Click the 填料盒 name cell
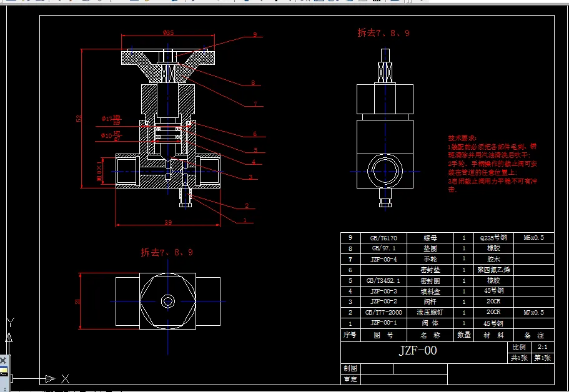The width and height of the screenshot is (569, 392). (430, 291)
